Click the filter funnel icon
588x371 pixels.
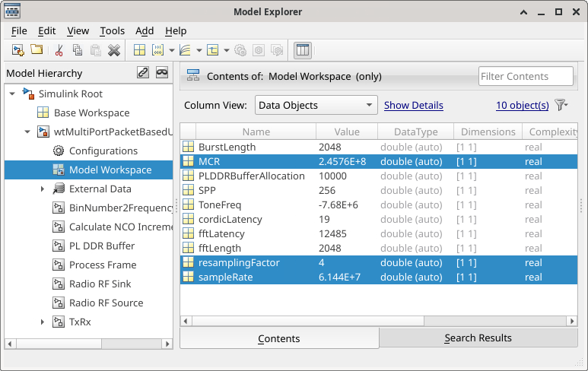(561, 105)
